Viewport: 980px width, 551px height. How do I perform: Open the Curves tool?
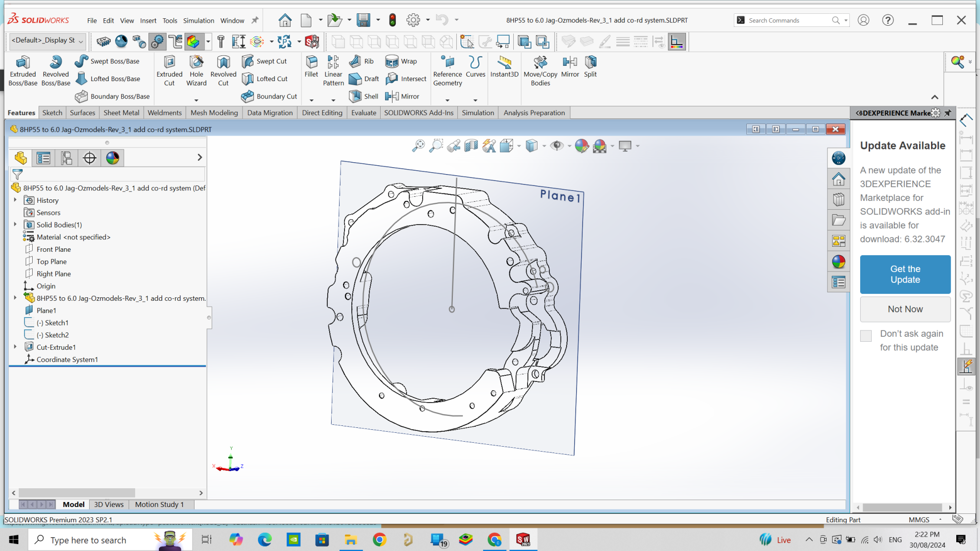click(x=475, y=66)
